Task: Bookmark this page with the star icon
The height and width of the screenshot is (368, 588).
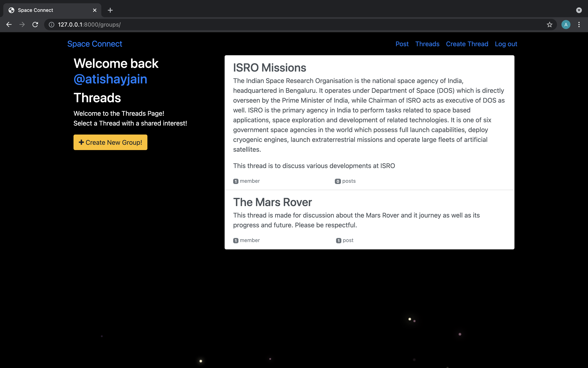Action: tap(549, 25)
